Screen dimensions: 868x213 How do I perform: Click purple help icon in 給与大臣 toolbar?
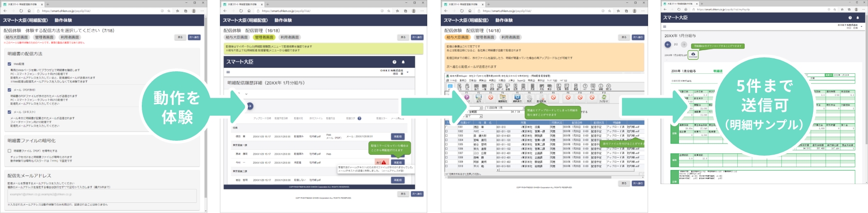(x=467, y=97)
